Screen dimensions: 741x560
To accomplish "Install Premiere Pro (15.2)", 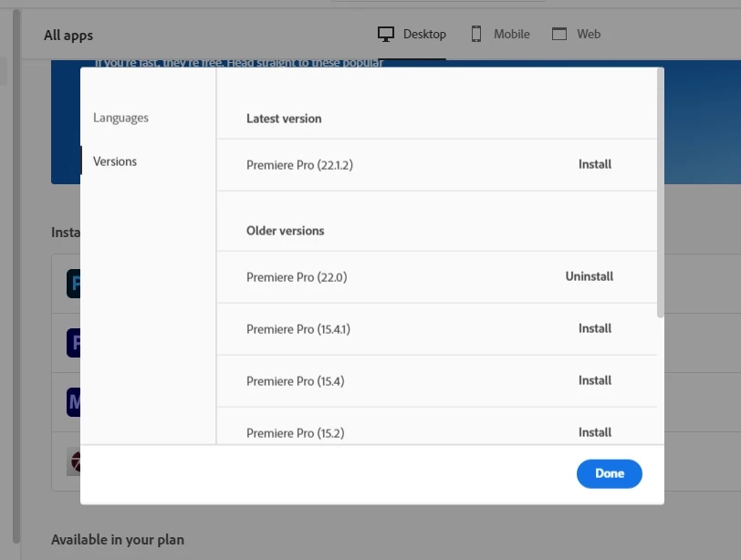I will [594, 432].
